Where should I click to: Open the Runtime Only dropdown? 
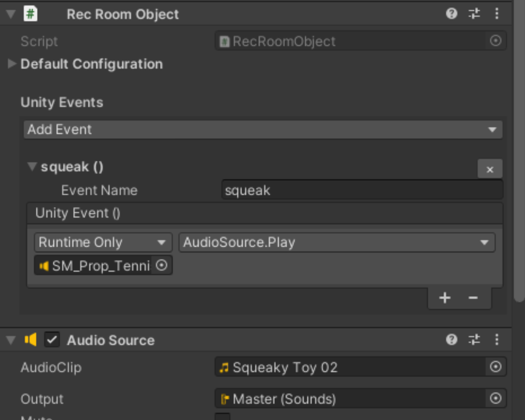click(x=103, y=242)
